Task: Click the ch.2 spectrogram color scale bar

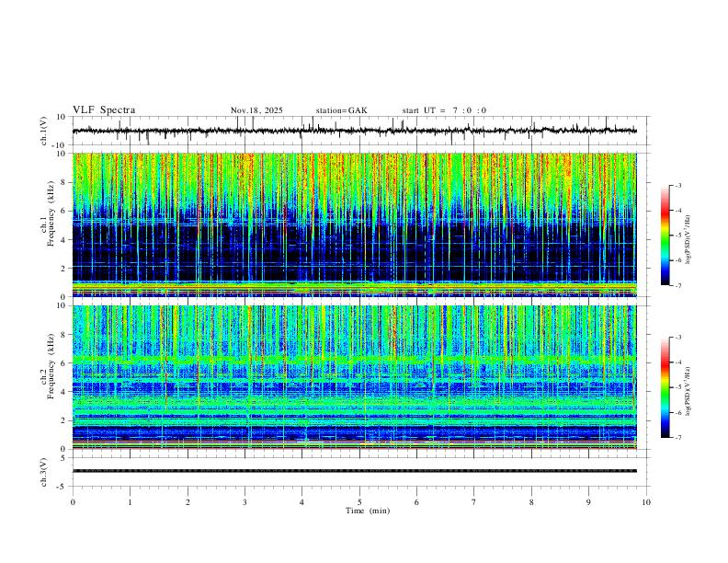Action: click(x=665, y=387)
